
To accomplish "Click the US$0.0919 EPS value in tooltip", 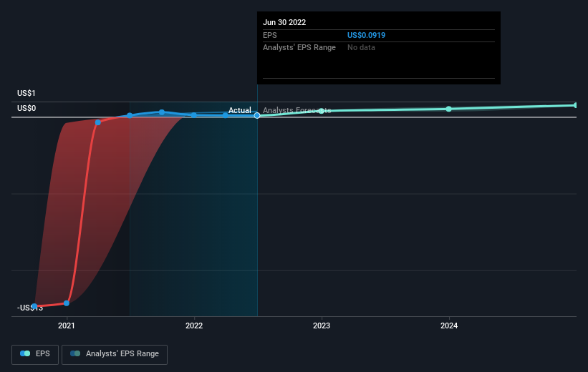I will [366, 35].
